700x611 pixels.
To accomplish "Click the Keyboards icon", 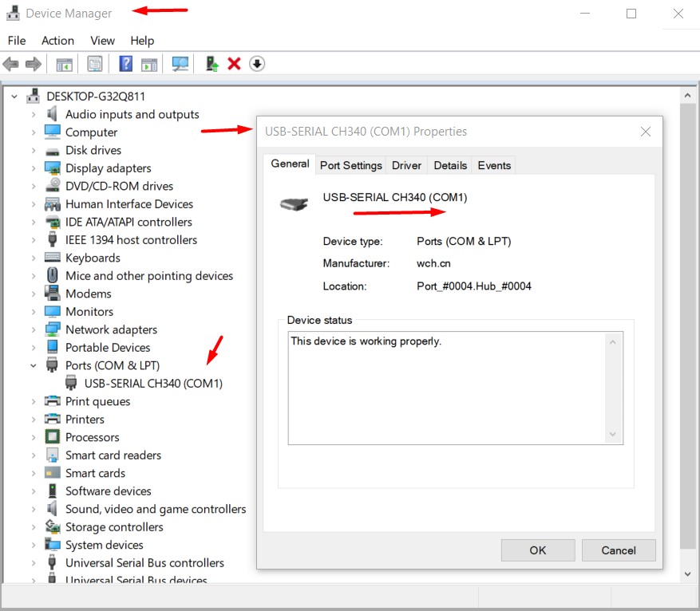I will [x=52, y=258].
